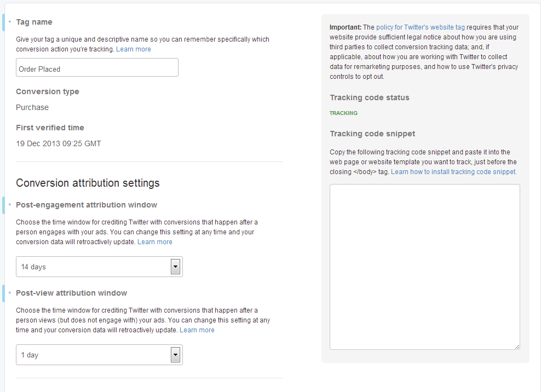
Task: Collapse Post-engagement attribution window section arrow
Action: coord(10,205)
